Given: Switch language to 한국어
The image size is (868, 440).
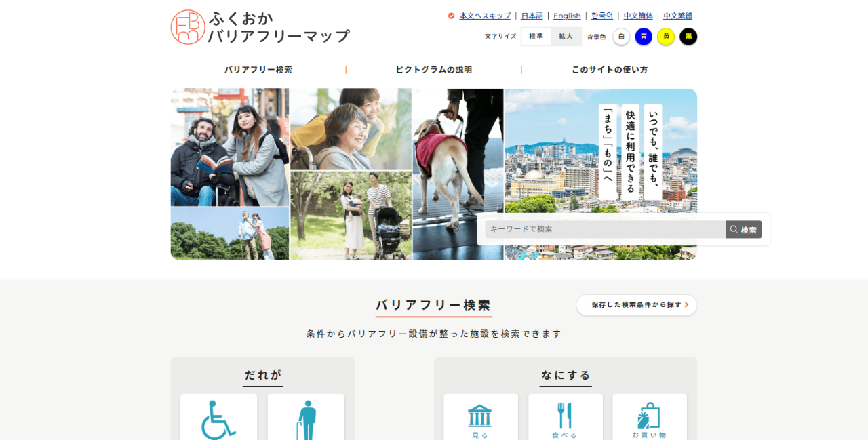Looking at the screenshot, I should click(602, 16).
